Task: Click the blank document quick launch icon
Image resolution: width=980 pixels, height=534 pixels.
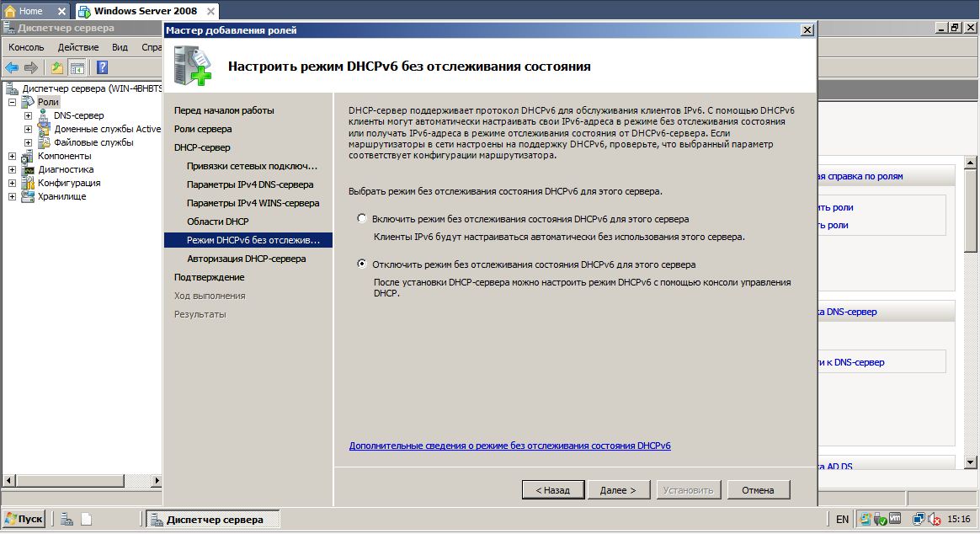Action: 86,519
